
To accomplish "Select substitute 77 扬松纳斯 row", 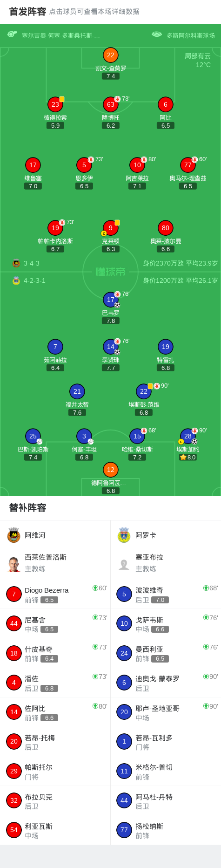I will click(166, 830).
